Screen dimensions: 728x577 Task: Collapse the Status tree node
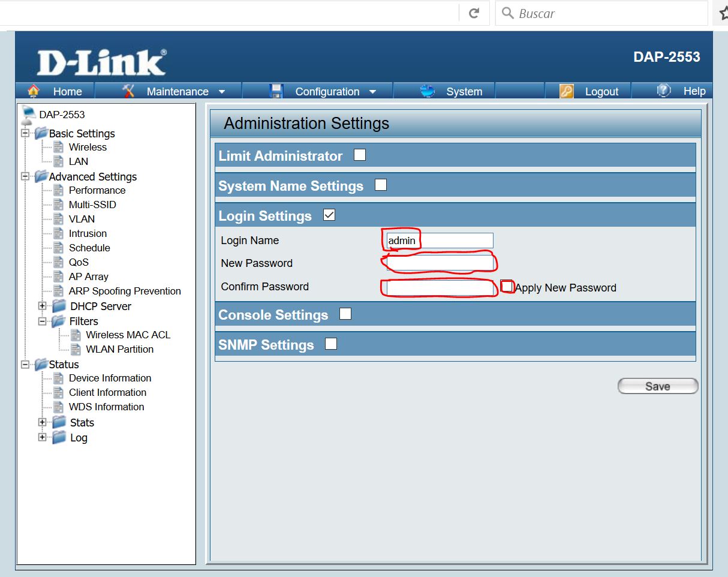25,364
